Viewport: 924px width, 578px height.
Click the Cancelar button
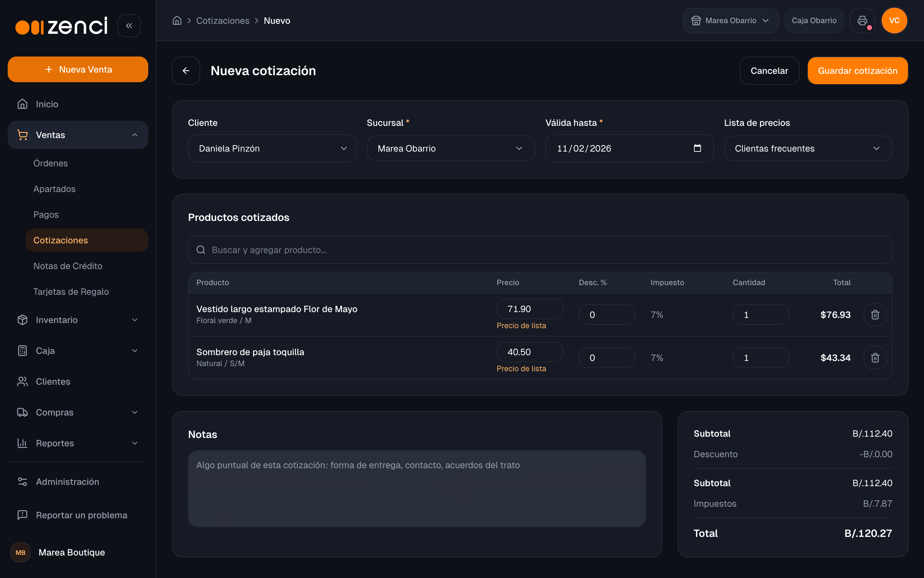(x=769, y=71)
